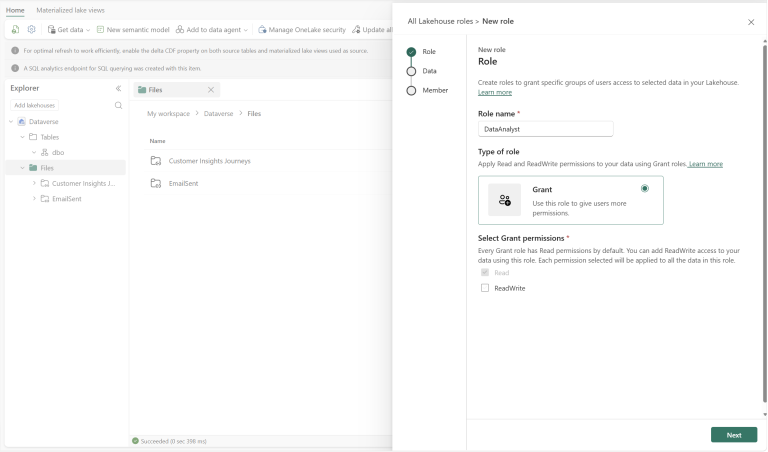Screen dimensions: 768x452
Task: Select the Data step in the wizard
Action: (422, 71)
